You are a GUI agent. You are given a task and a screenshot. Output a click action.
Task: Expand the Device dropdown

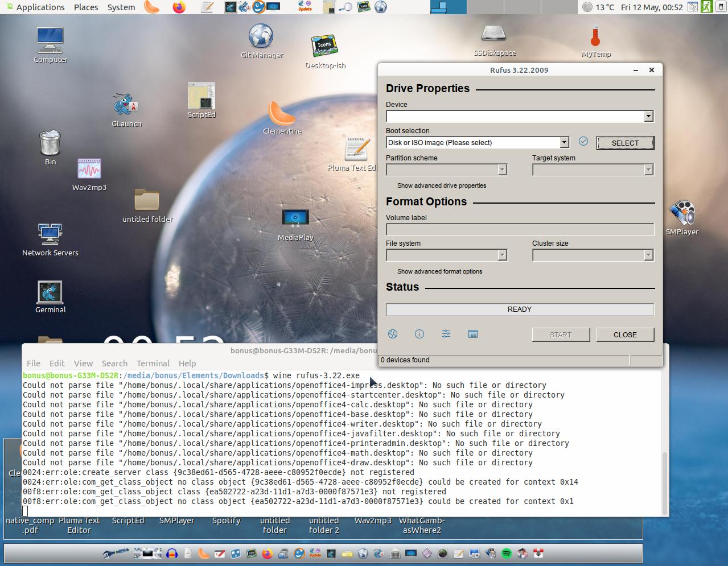pyautogui.click(x=648, y=117)
